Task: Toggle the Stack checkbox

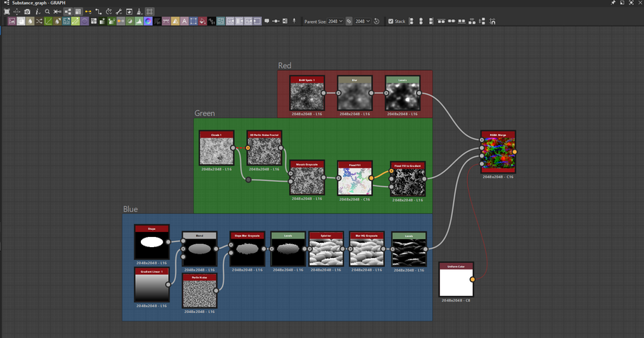Action: pos(390,21)
